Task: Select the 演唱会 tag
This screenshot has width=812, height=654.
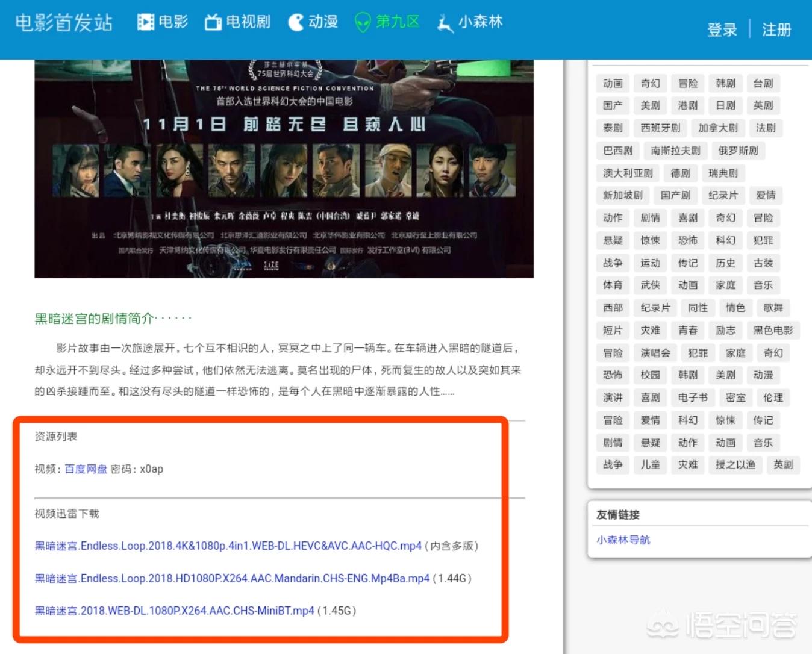Action: [x=655, y=353]
